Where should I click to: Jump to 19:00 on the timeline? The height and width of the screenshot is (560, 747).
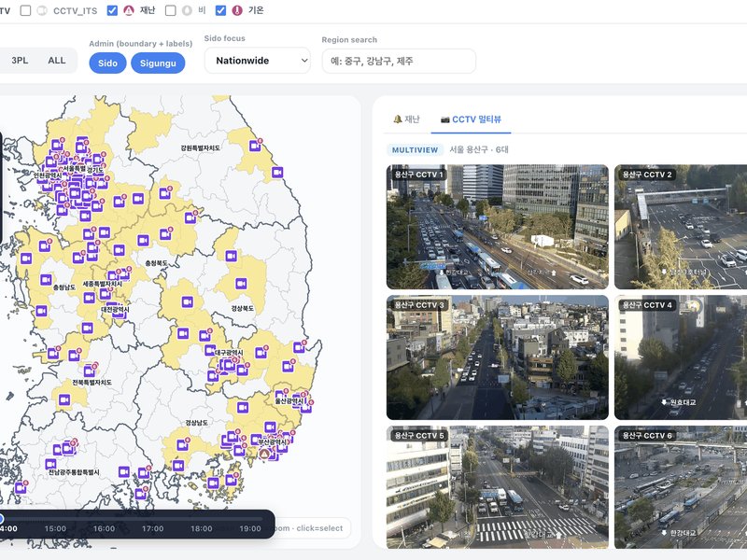click(x=250, y=528)
